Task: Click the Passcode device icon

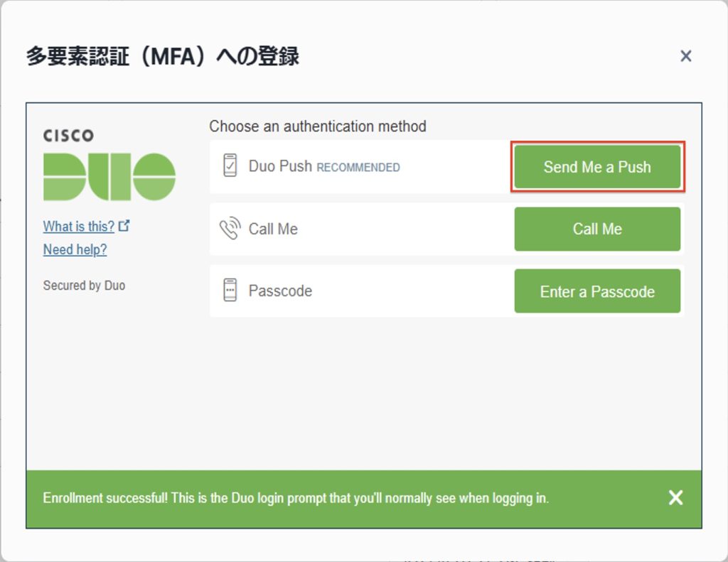Action: pos(230,291)
